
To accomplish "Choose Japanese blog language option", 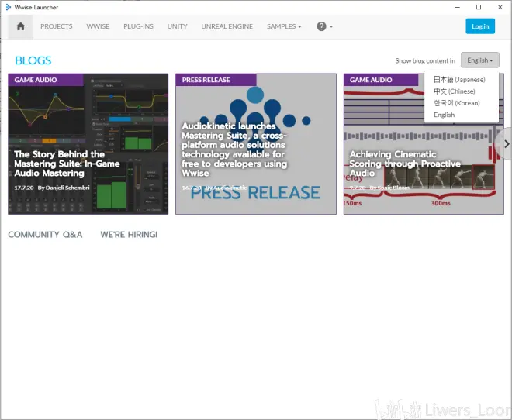I will point(459,80).
